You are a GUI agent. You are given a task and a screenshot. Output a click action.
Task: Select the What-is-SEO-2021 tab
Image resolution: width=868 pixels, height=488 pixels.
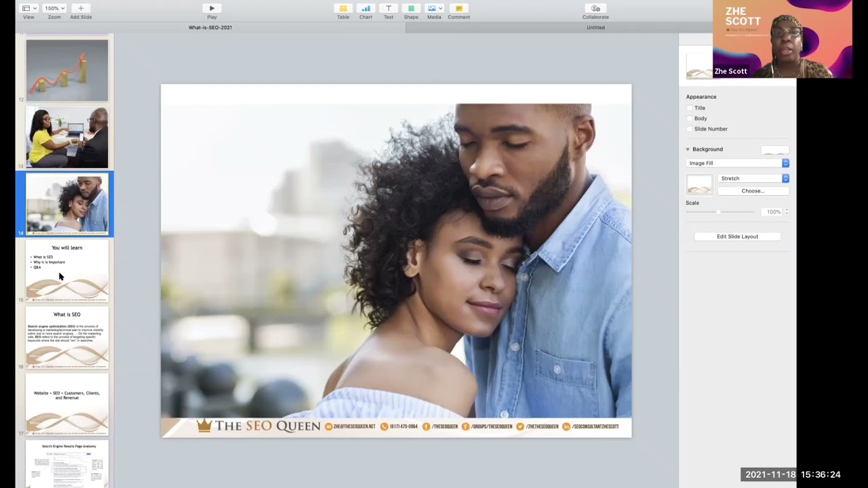210,28
